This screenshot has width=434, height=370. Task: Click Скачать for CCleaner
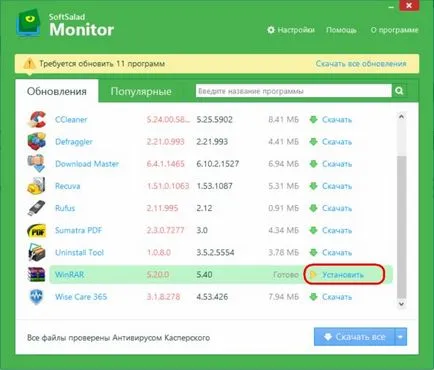(337, 120)
